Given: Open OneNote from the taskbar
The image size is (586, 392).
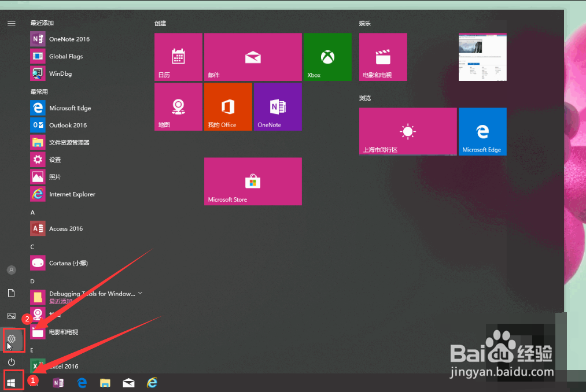Looking at the screenshot, I should coord(58,383).
